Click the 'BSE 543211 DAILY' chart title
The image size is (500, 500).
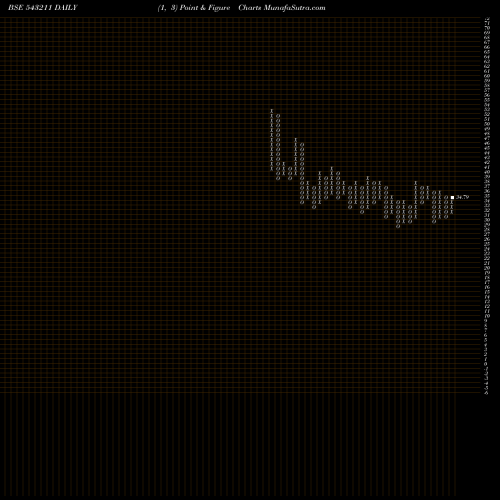pyautogui.click(x=43, y=8)
